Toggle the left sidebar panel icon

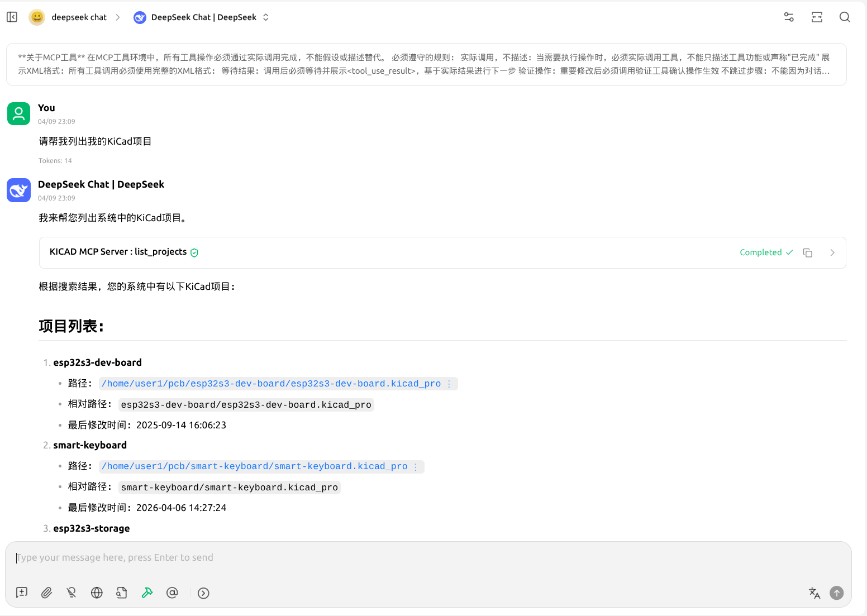tap(12, 17)
